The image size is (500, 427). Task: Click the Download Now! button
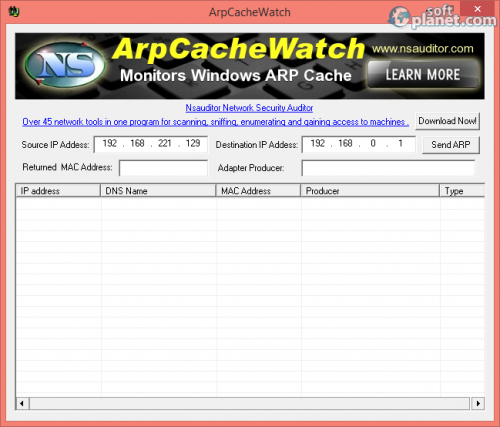tap(447, 121)
